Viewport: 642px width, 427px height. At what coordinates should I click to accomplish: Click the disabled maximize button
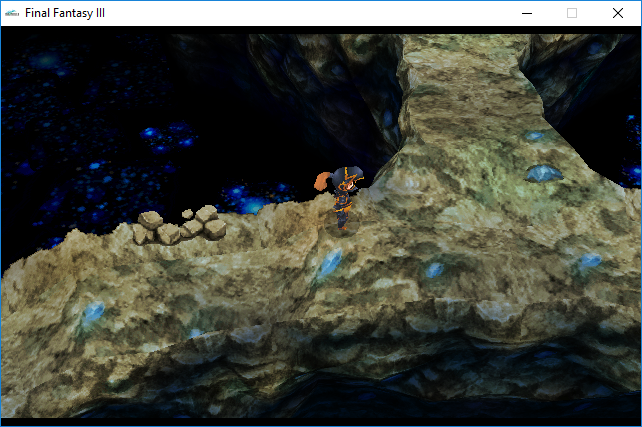572,13
